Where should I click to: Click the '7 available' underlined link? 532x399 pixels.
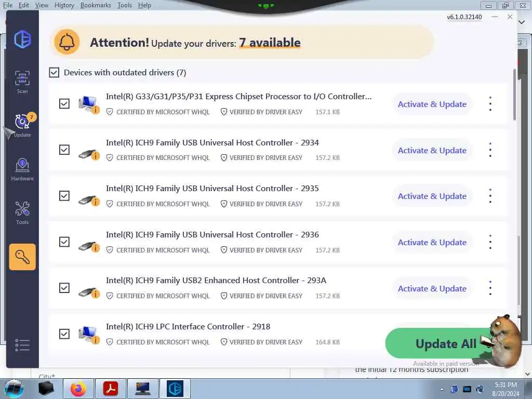tap(270, 43)
